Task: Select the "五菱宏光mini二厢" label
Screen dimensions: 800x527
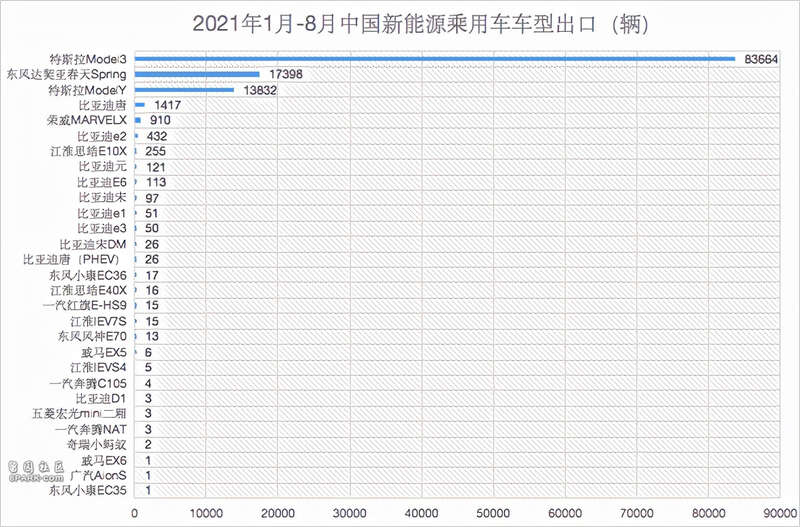Action: [79, 413]
